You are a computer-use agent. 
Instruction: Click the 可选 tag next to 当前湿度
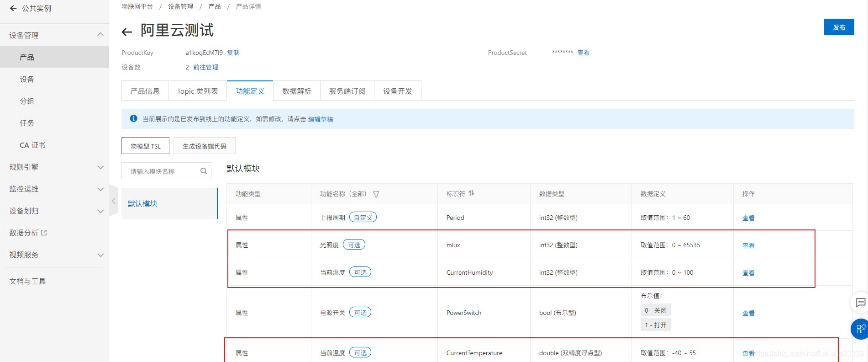point(360,272)
